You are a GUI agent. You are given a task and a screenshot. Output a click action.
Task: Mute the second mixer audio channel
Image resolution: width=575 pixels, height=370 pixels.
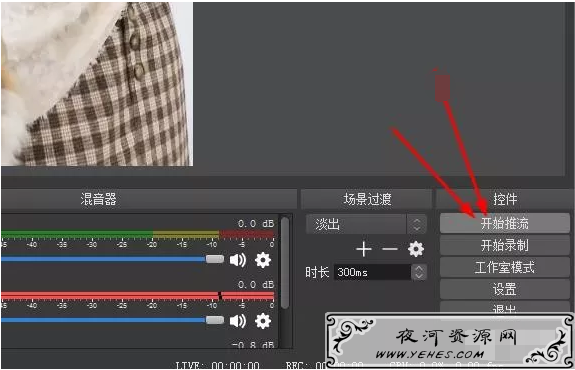point(238,321)
